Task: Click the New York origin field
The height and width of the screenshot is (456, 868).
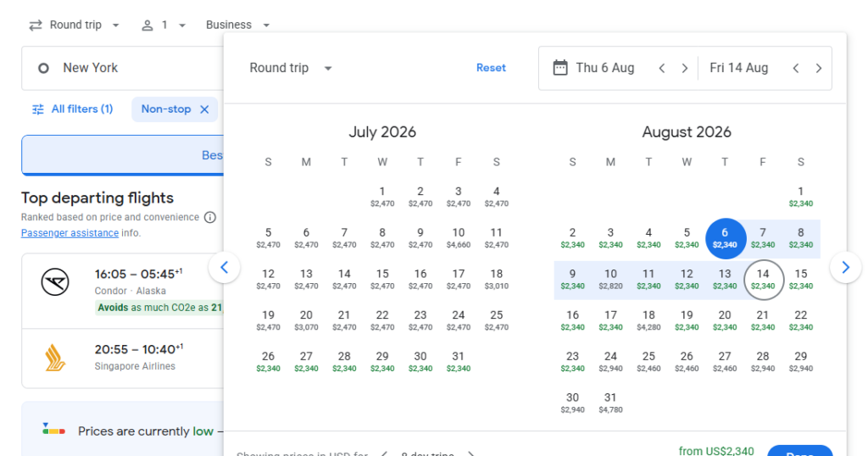Action: pos(123,68)
